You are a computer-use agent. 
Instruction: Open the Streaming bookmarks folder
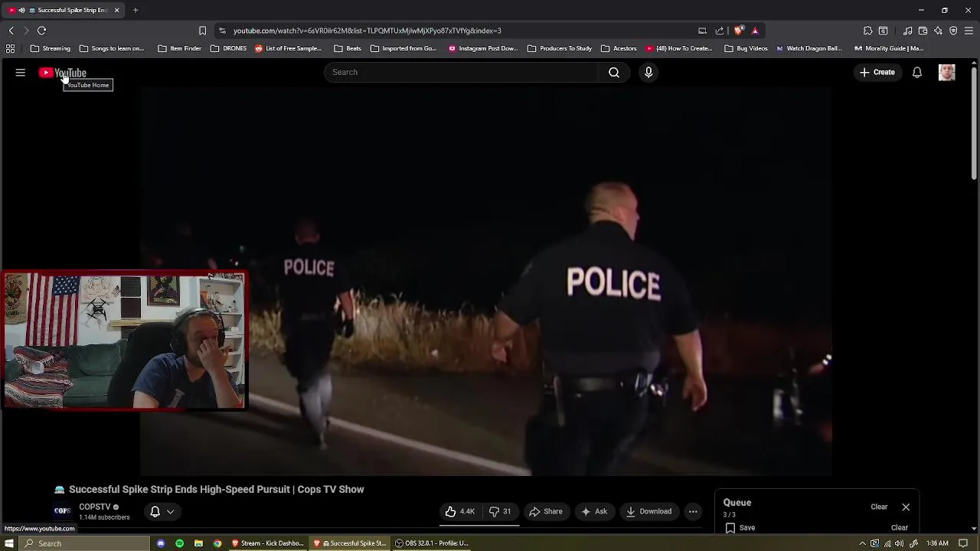51,48
